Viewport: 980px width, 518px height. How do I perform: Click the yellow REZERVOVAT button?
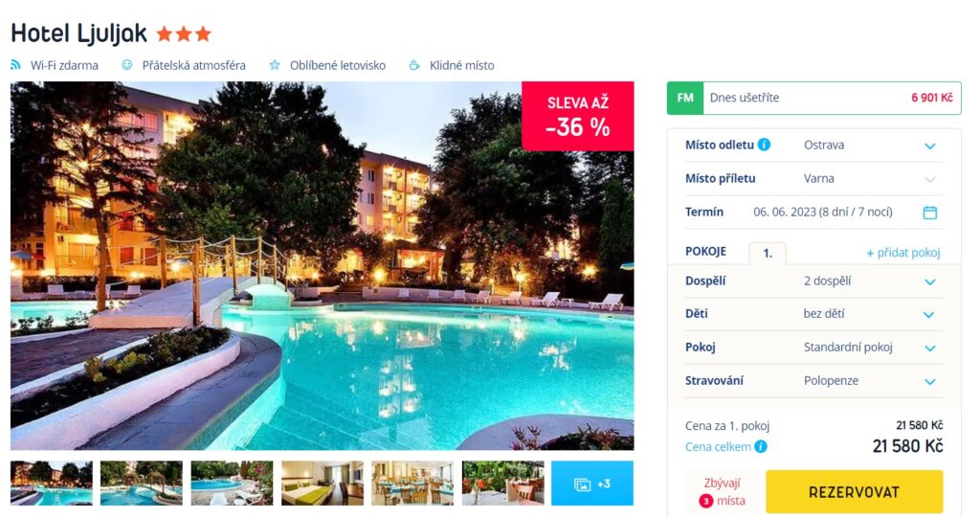click(x=854, y=492)
